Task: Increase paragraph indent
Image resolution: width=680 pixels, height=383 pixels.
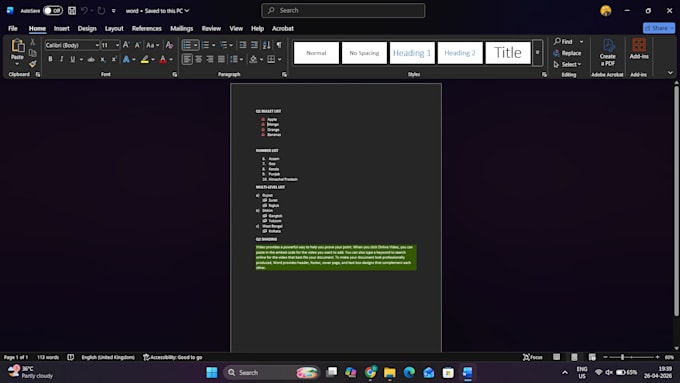Action: [x=254, y=45]
